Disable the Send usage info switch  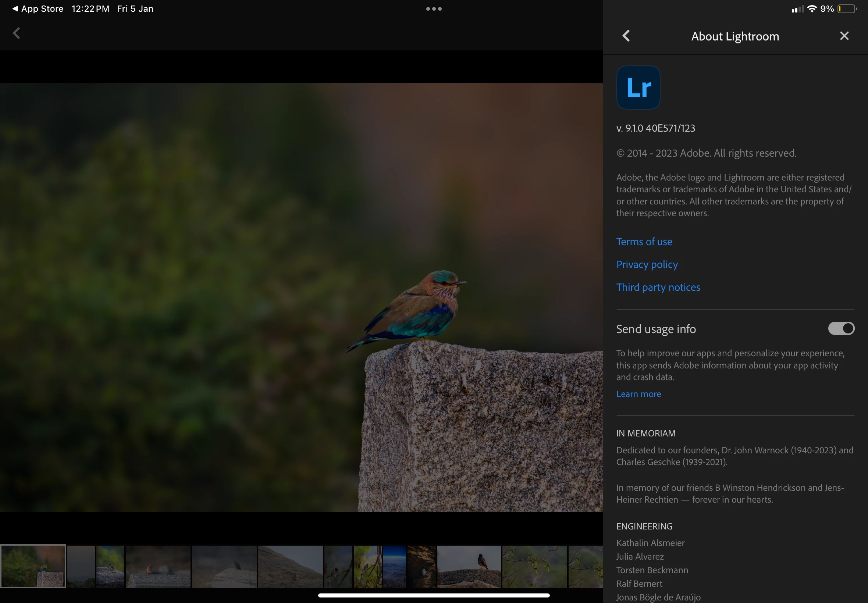[x=841, y=328]
